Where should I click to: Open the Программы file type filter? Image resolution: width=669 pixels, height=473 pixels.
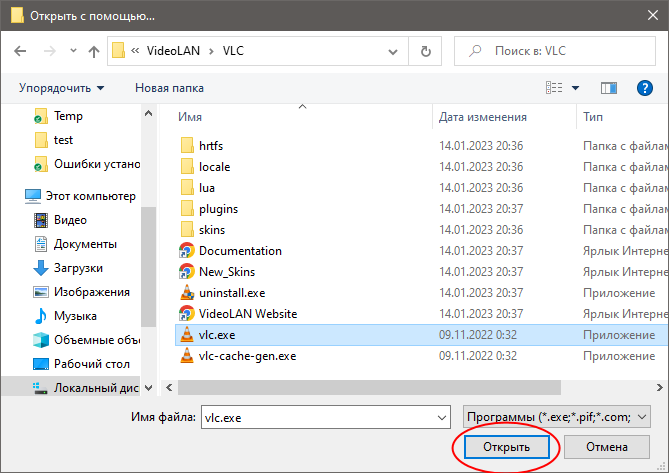[x=556, y=417]
